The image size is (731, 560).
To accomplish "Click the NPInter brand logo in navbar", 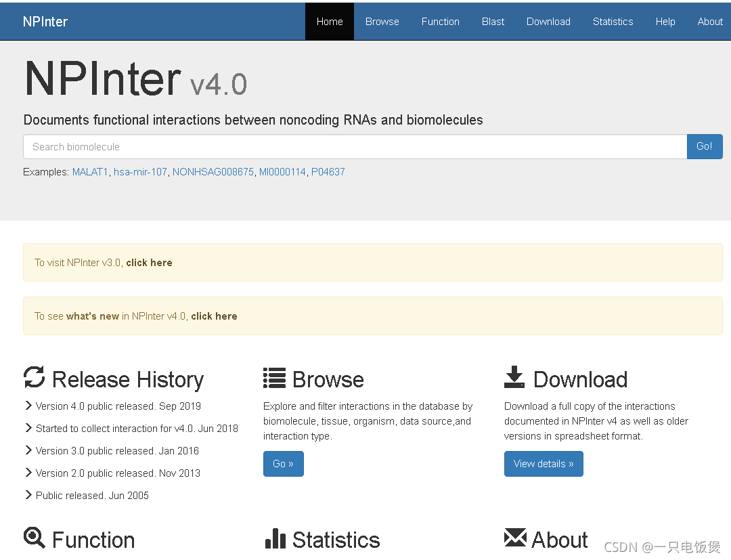I will pos(45,22).
